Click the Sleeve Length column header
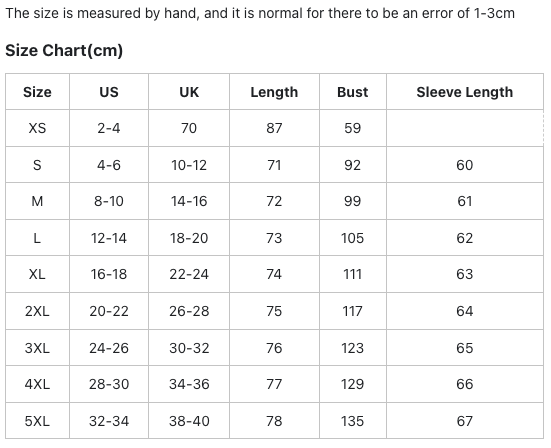The image size is (551, 448). [465, 92]
